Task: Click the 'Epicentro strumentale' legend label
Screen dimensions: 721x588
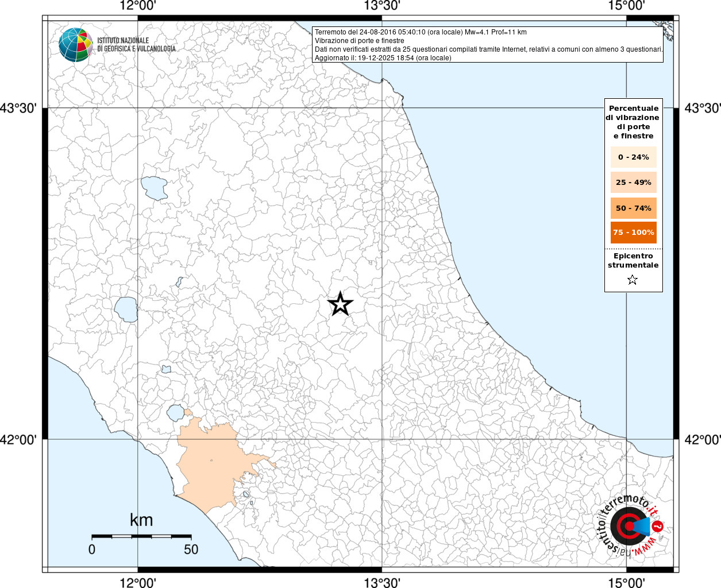Action: (x=633, y=261)
